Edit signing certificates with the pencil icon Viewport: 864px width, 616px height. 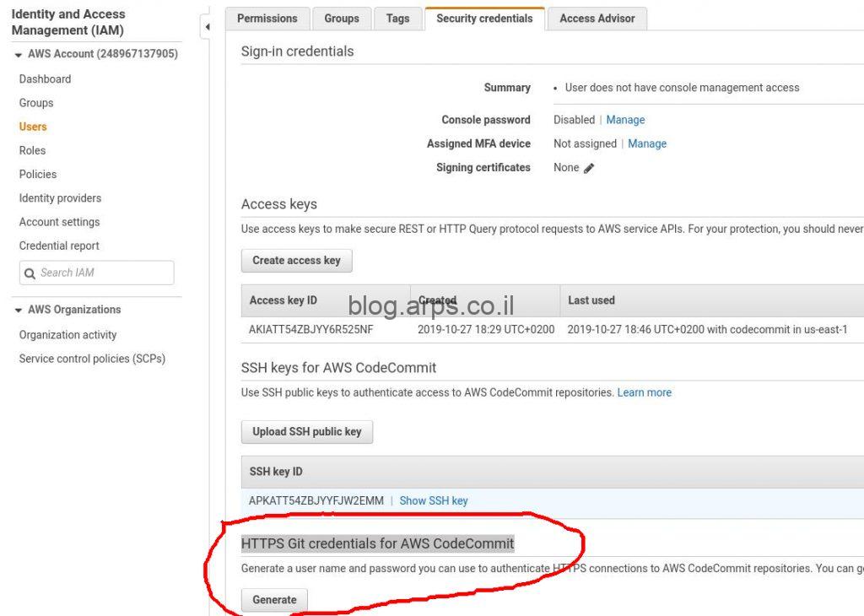pos(588,168)
